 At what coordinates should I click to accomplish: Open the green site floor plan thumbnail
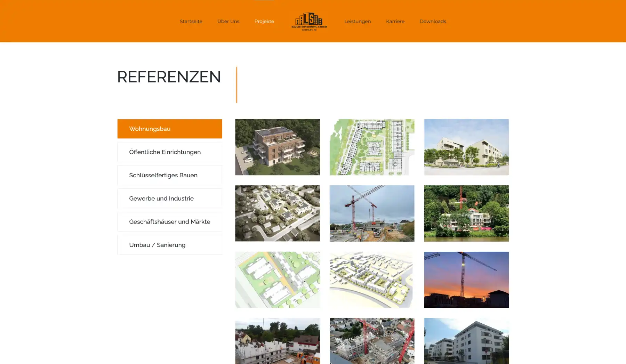(x=372, y=147)
